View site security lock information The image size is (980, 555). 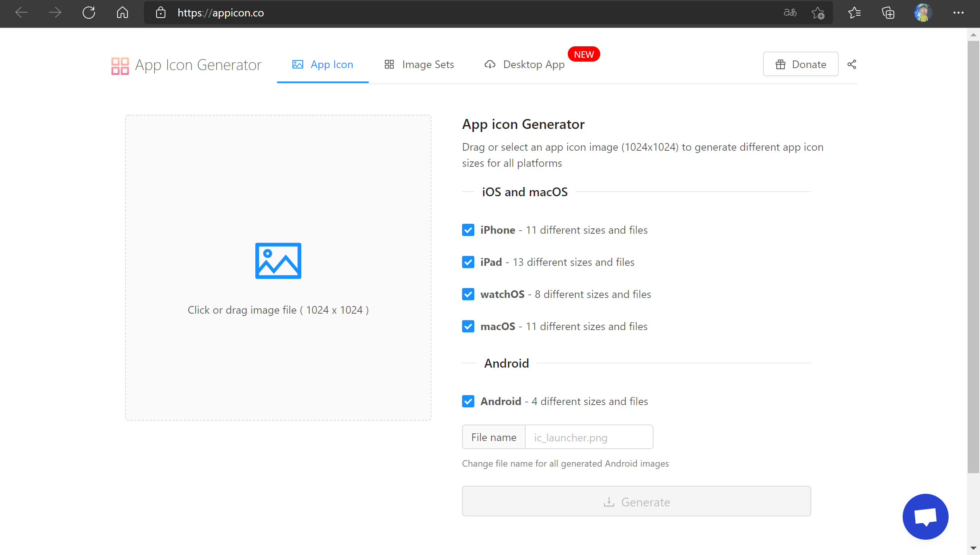tap(161, 13)
